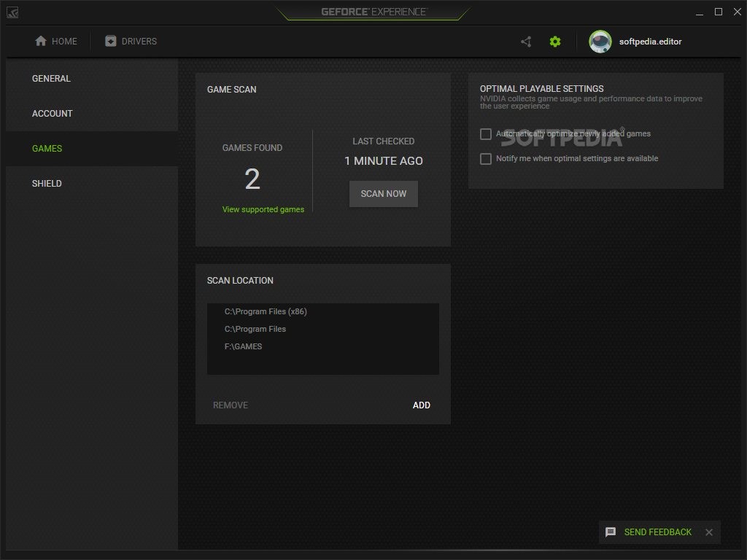Click the GAME SCAN heading
The width and height of the screenshot is (747, 560).
tap(231, 90)
